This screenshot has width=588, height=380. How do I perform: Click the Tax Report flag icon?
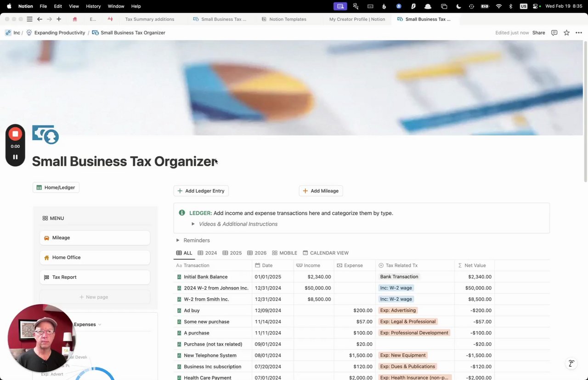click(x=46, y=278)
